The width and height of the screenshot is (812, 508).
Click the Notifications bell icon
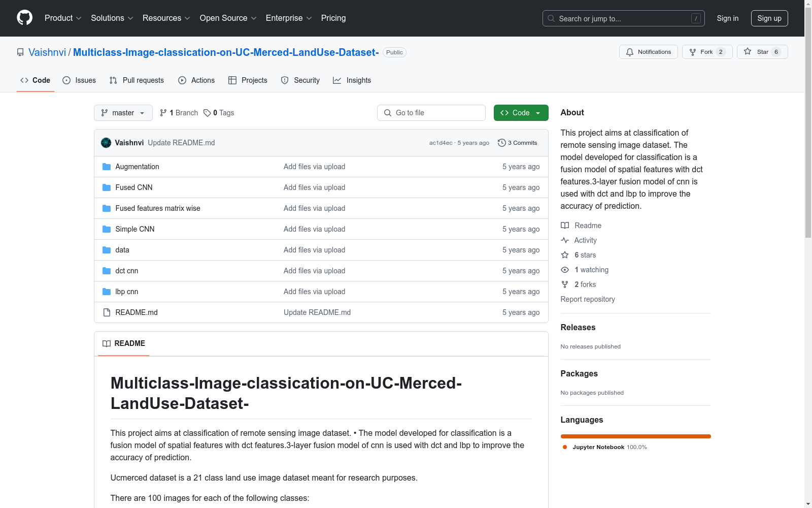[x=630, y=52]
